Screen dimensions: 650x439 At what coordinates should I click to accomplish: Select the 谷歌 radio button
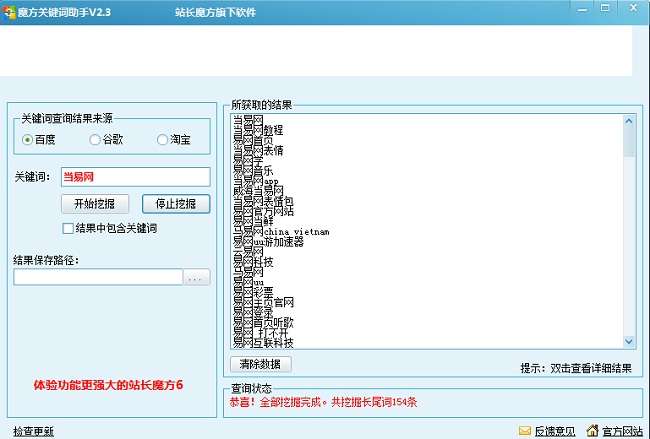95,140
